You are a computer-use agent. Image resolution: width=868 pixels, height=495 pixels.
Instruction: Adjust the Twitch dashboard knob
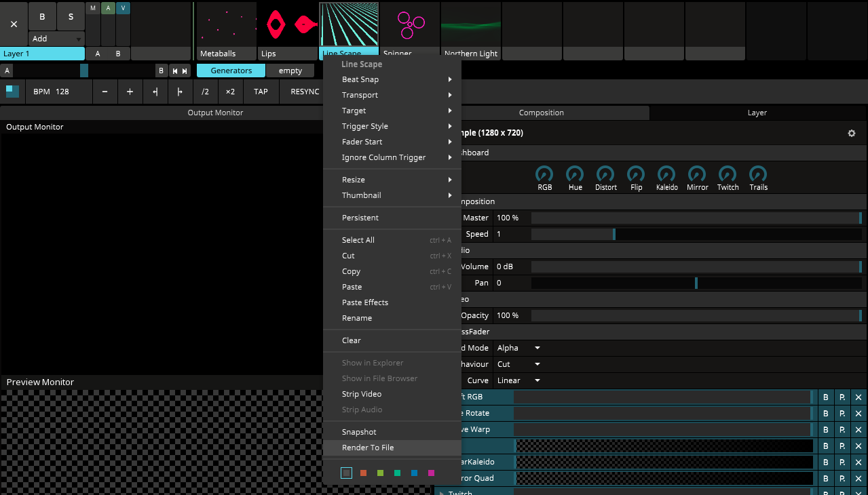[x=728, y=174]
